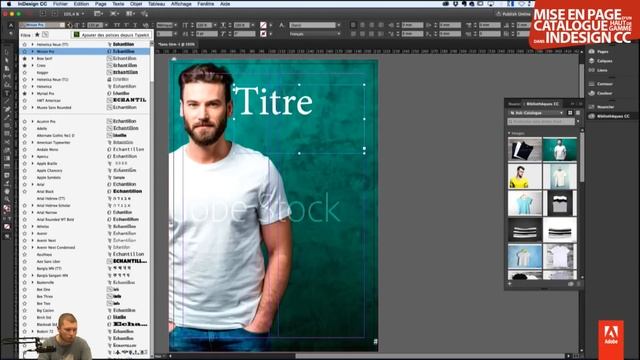Toggle All Caps formatting button

tap(117, 25)
